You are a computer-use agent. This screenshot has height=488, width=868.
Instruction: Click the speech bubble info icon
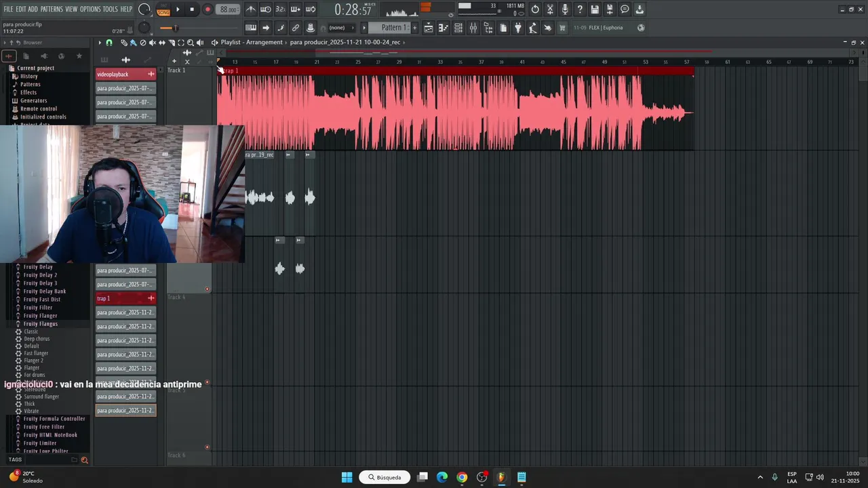625,9
